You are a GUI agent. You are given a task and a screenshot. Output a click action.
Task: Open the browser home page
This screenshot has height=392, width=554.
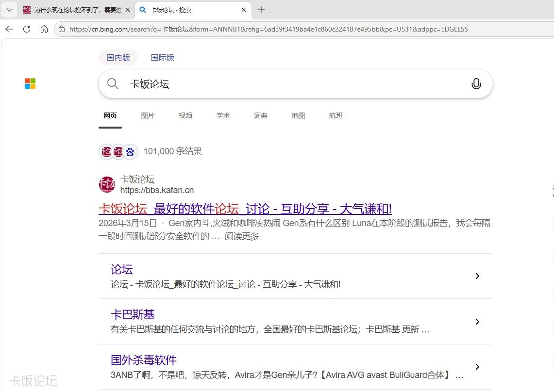click(44, 29)
